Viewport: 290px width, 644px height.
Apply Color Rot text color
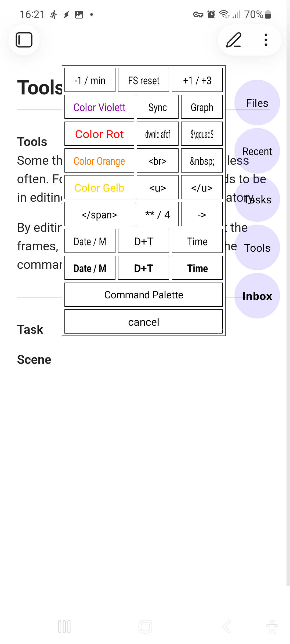pos(99,134)
